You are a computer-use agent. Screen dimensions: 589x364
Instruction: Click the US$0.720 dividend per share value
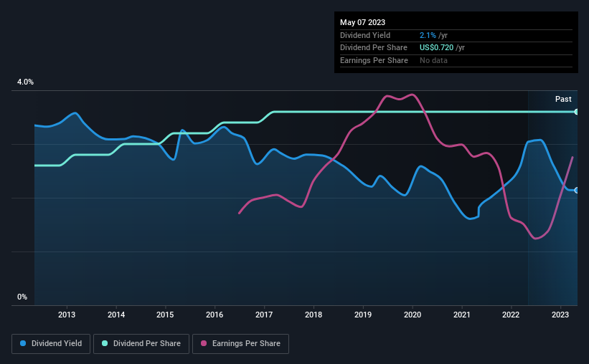(x=436, y=48)
